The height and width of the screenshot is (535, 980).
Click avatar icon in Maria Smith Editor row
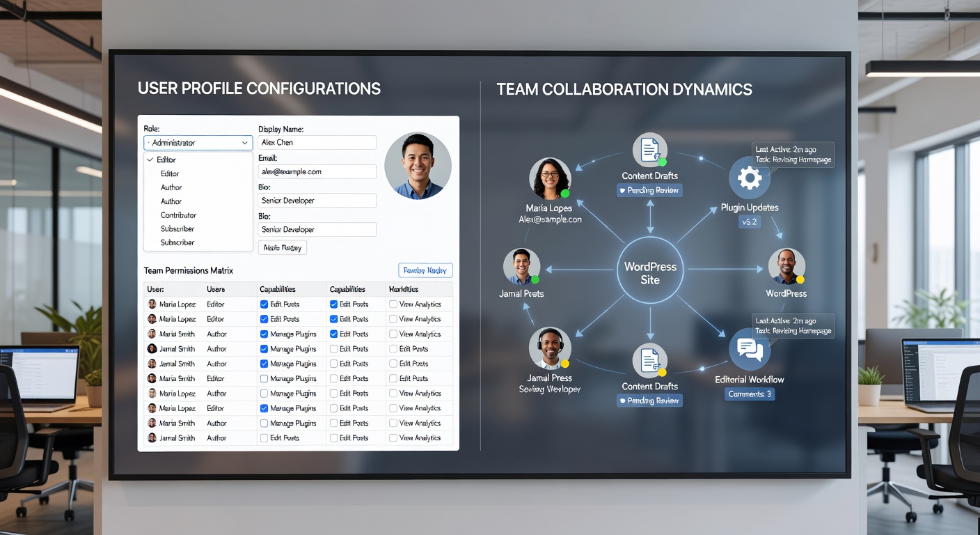click(152, 379)
